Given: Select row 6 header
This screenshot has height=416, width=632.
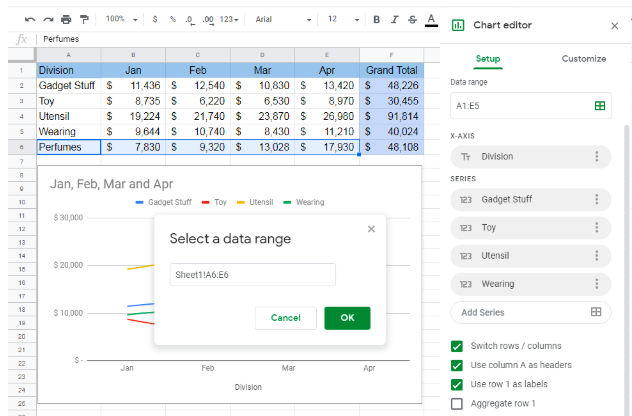Looking at the screenshot, I should click(x=22, y=147).
